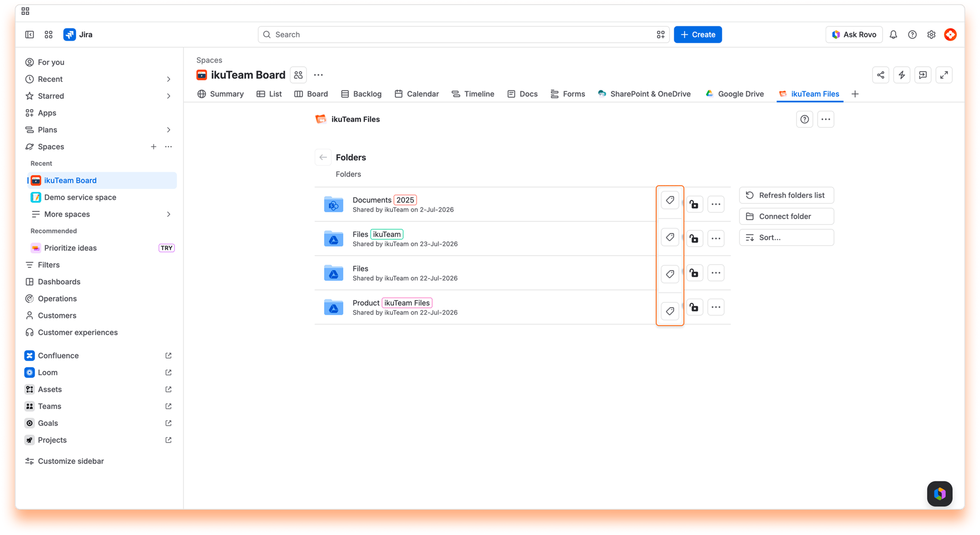Click the Search field
The height and width of the screenshot is (535, 980).
[x=464, y=35]
